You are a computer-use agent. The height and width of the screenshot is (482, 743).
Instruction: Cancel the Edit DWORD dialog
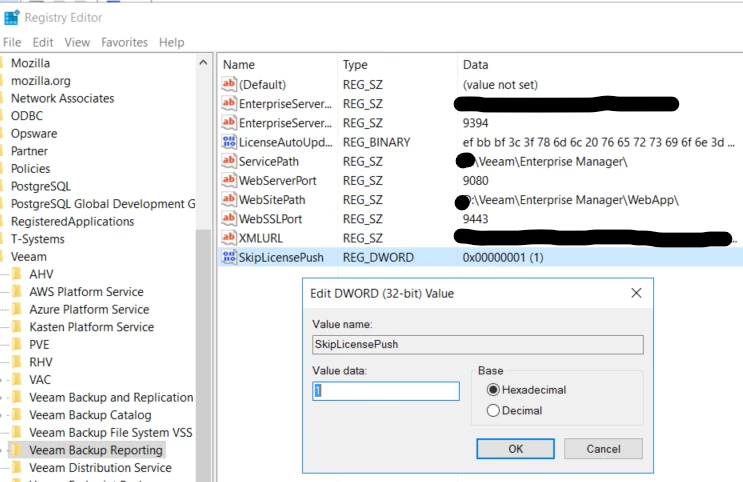click(603, 448)
